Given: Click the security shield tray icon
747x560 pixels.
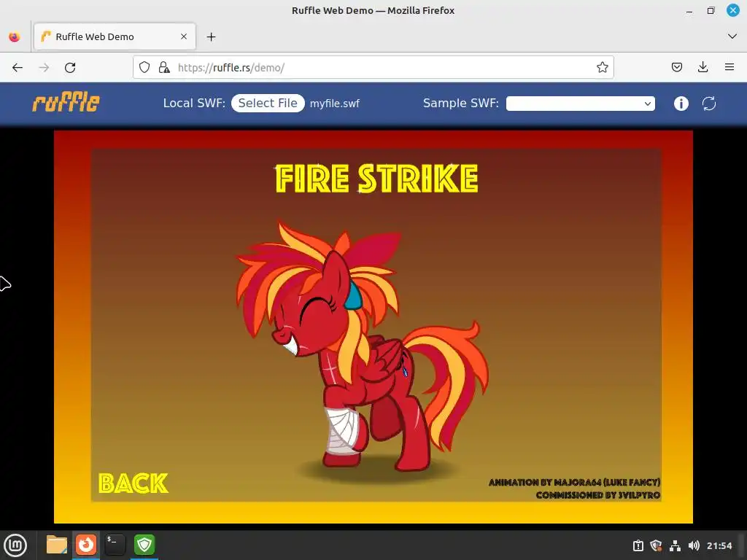Looking at the screenshot, I should click(x=656, y=545).
